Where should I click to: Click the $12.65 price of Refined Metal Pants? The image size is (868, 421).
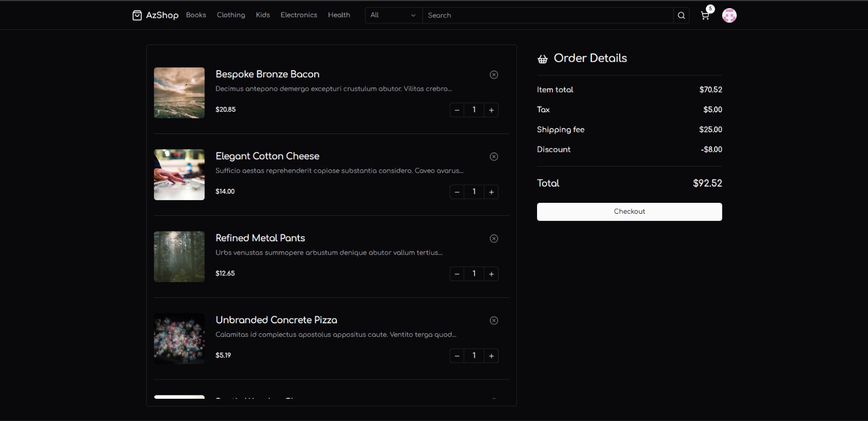(225, 273)
